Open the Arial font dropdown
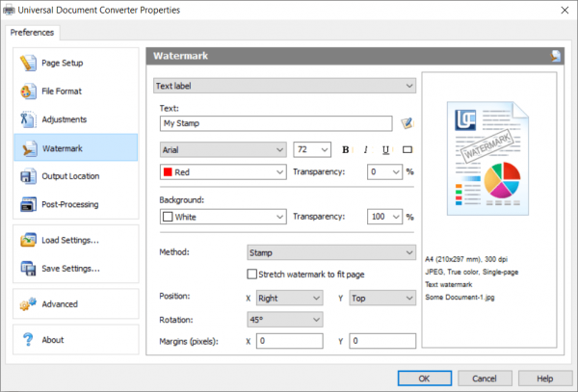 click(x=223, y=149)
